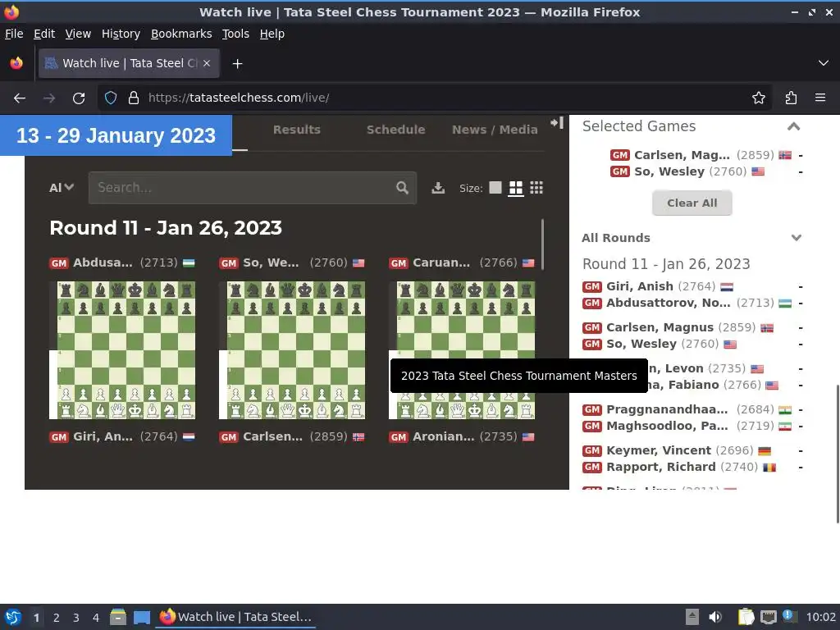Open the File menu
Image resolution: width=840 pixels, height=630 pixels.
pos(14,34)
